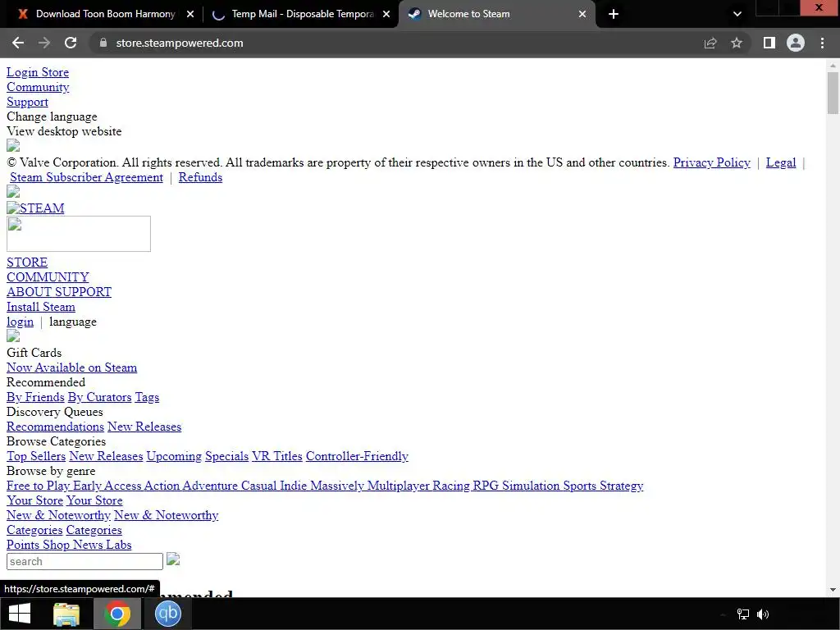Viewport: 840px width, 630px height.
Task: Reload the Steam page
Action: coord(71,43)
